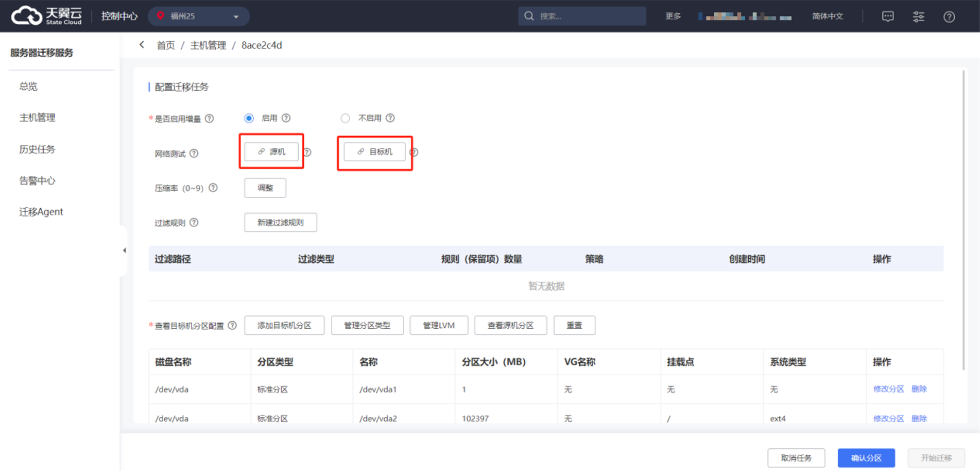This screenshot has width=980, height=471.
Task: Open the message chat icon
Action: pos(888,16)
